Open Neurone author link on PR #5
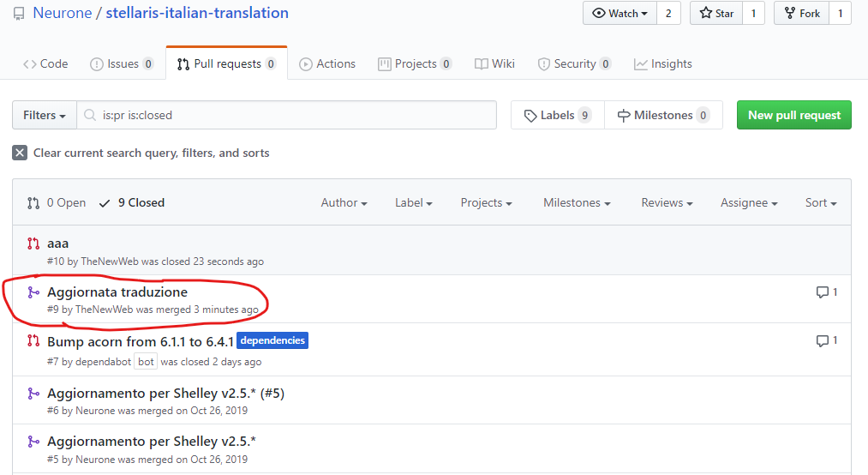This screenshot has height=475, width=868. [x=95, y=460]
